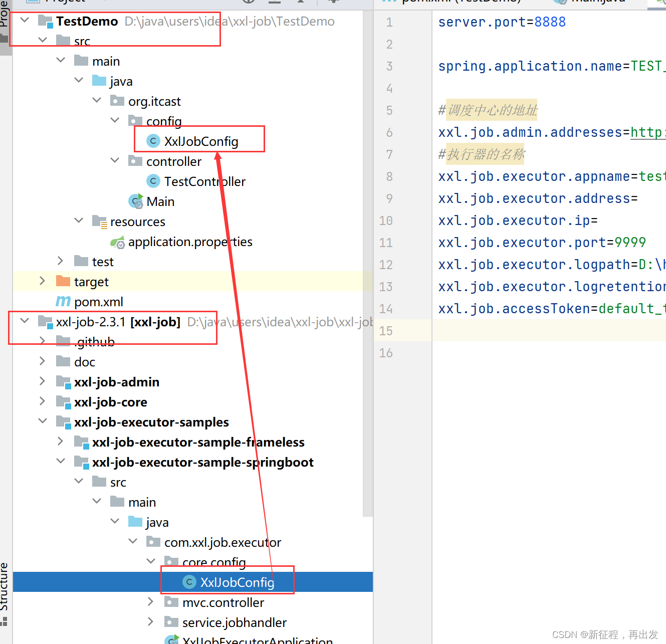The image size is (666, 644).
Task: Click mvc.controller package icon
Action: pos(171,602)
